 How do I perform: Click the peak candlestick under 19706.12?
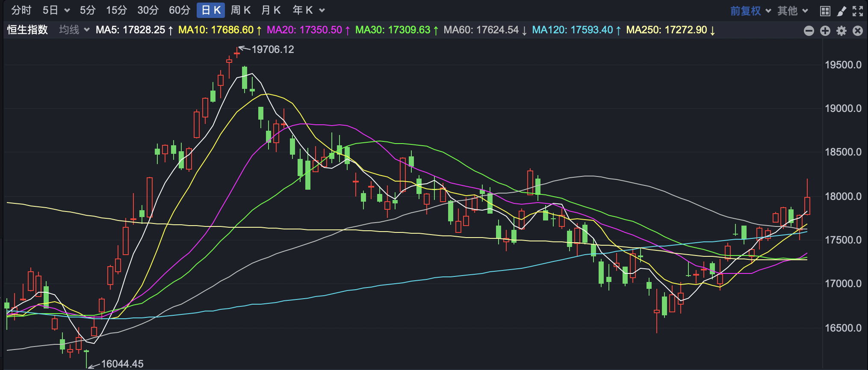coord(237,53)
